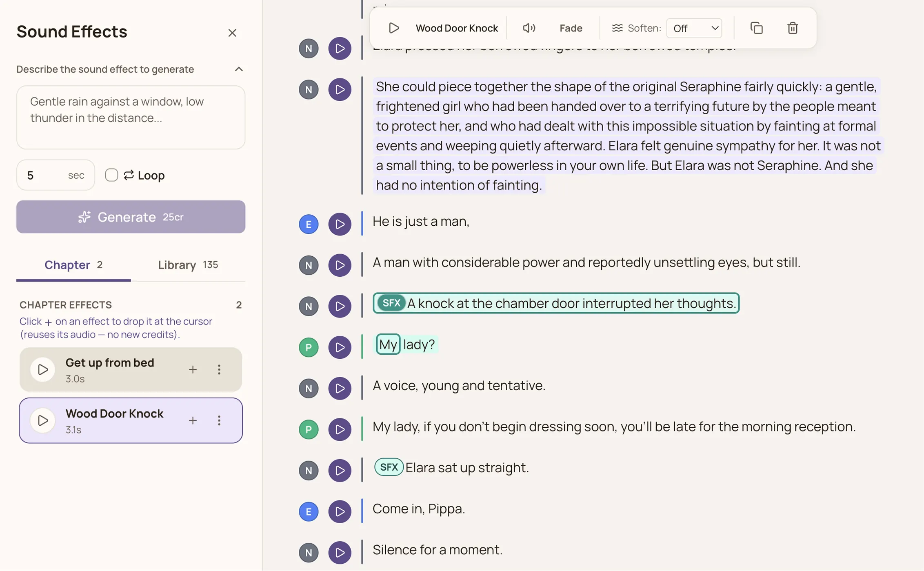924x571 pixels.
Task: Enable the Loop checkbox
Action: (x=111, y=175)
